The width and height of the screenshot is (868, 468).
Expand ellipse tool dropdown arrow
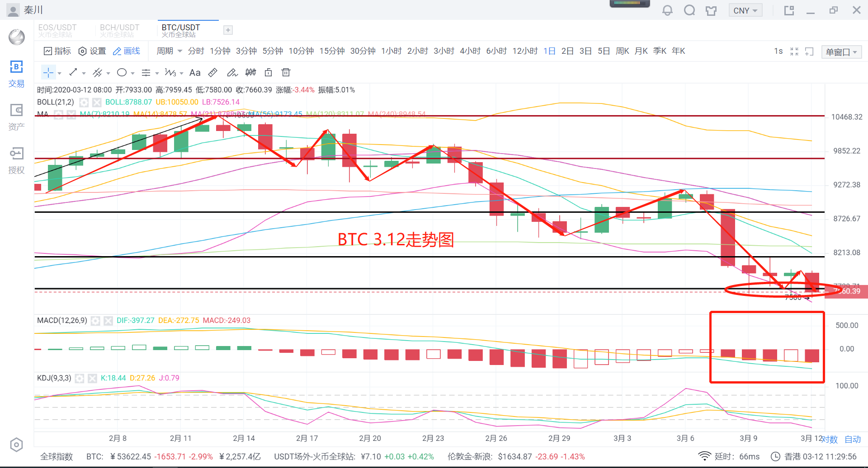tap(132, 73)
